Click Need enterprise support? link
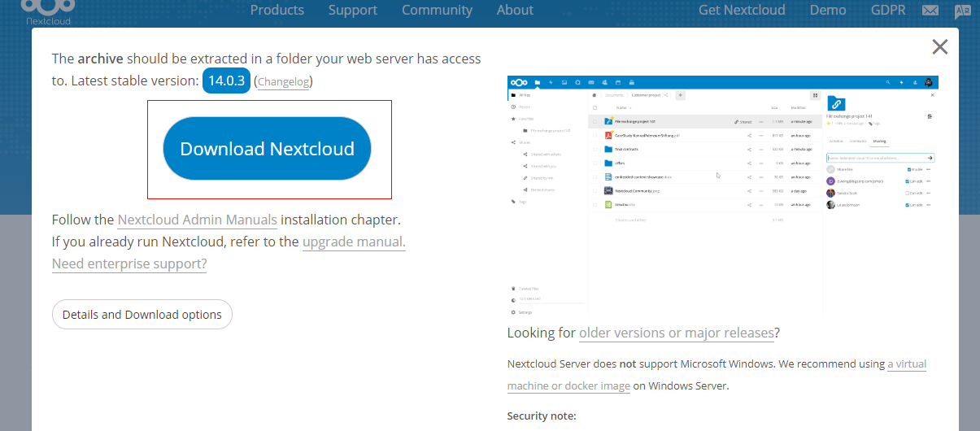 coord(128,264)
